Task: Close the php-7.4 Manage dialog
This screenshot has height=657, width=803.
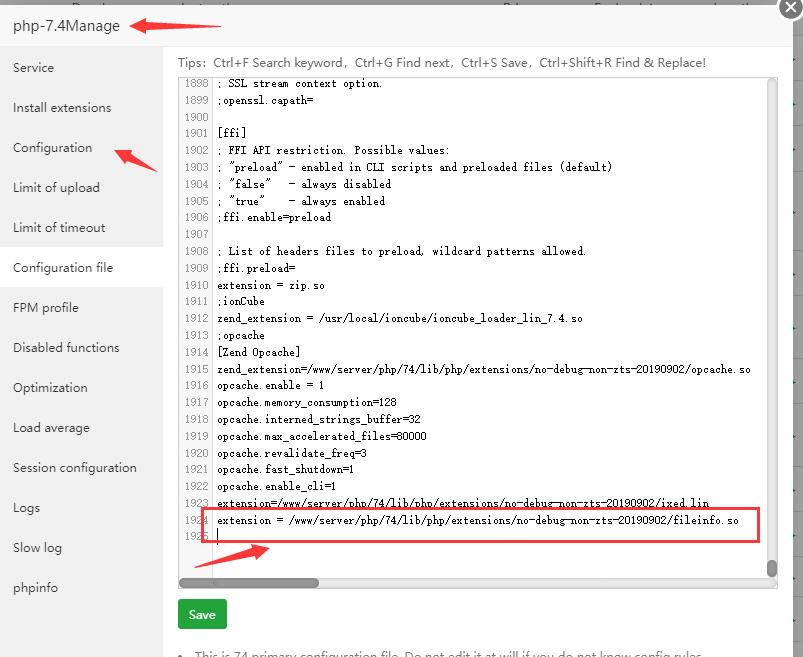Action: [791, 8]
